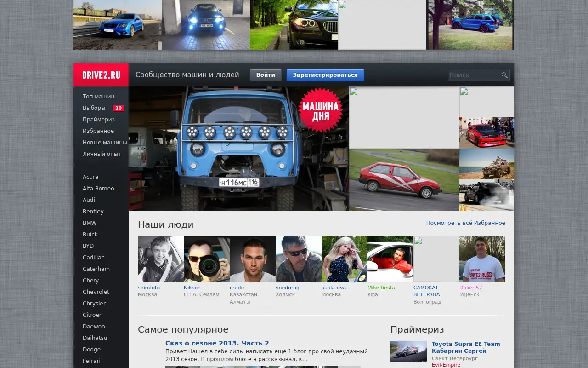588x368 pixels.
Task: View Nikson's avatar with camera
Action: pyautogui.click(x=207, y=259)
